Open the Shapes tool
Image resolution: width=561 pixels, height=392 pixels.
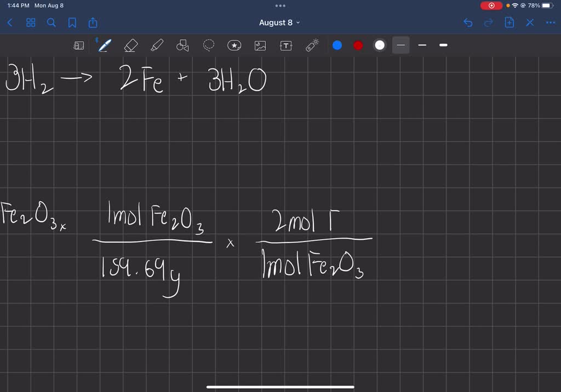pyautogui.click(x=182, y=45)
